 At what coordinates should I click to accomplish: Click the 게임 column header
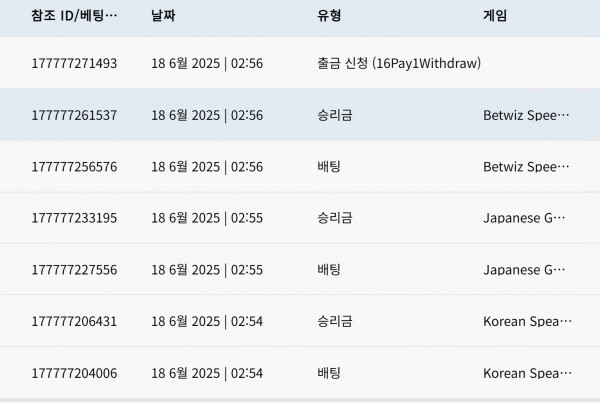pyautogui.click(x=495, y=16)
